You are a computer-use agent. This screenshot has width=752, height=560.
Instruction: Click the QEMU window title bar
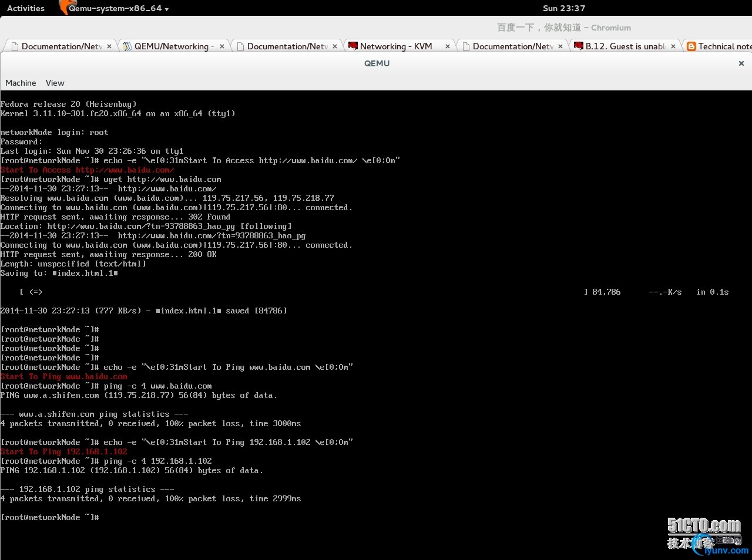click(377, 63)
